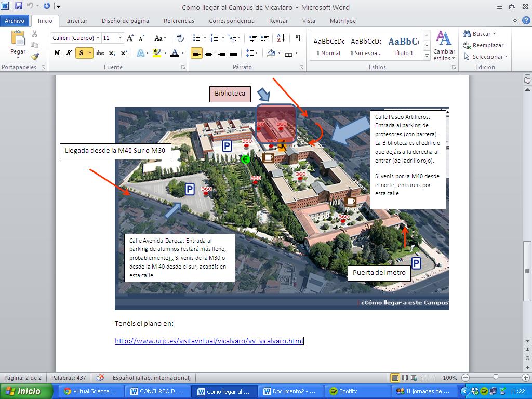The width and height of the screenshot is (532, 399).
Task: Open the Insertar ribbon tab
Action: (77, 21)
